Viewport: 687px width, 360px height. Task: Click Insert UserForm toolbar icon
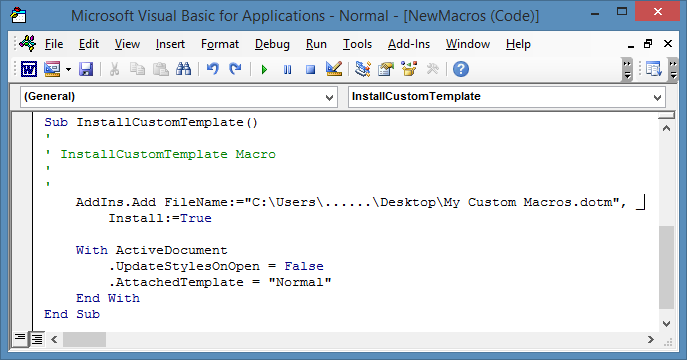click(53, 69)
